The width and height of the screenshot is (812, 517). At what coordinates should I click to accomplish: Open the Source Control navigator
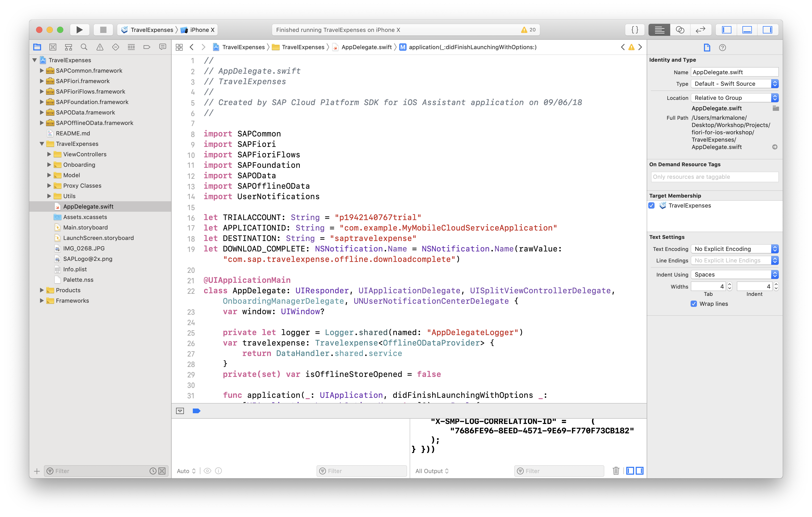click(x=53, y=47)
